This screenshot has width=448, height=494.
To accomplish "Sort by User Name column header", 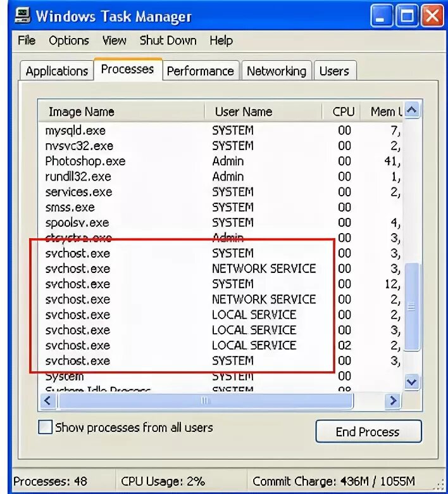I will pos(263,111).
